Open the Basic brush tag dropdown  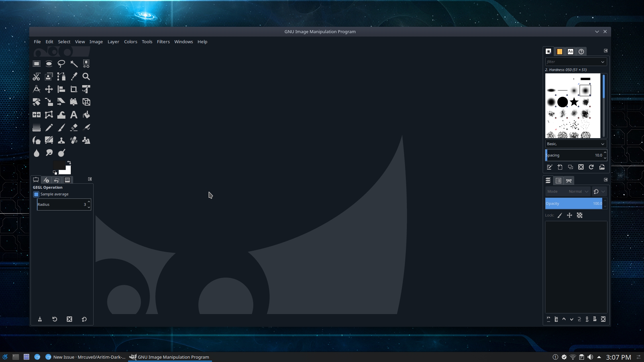point(576,144)
